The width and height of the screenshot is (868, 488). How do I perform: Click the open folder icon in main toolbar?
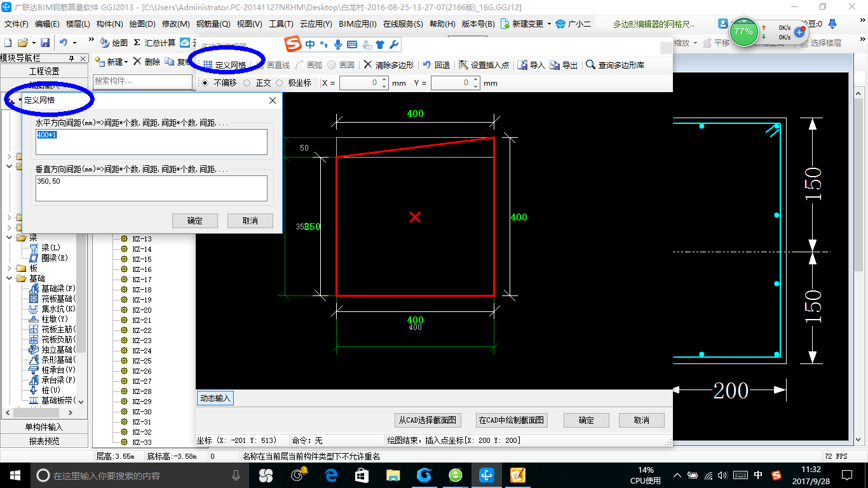point(22,43)
